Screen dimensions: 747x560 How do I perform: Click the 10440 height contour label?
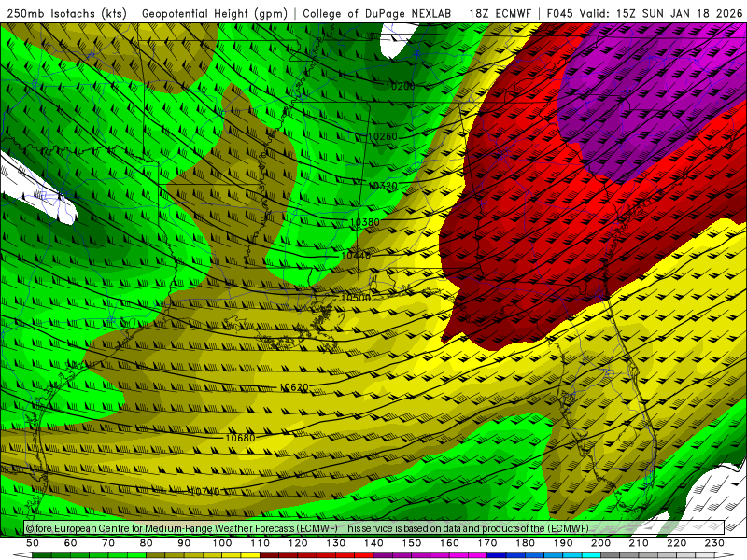(356, 256)
